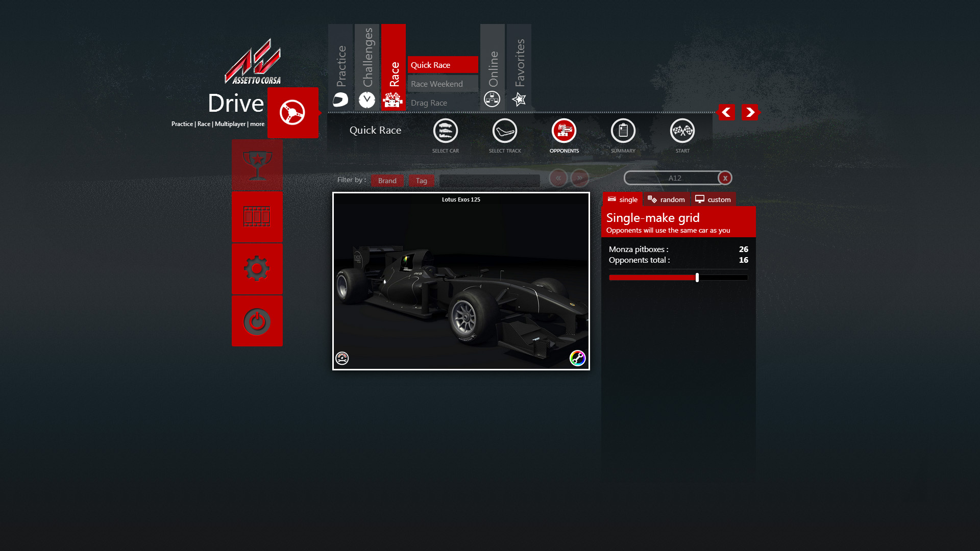Open the trophy career sidebar tile
Screen dimensions: 980x551
click(257, 165)
